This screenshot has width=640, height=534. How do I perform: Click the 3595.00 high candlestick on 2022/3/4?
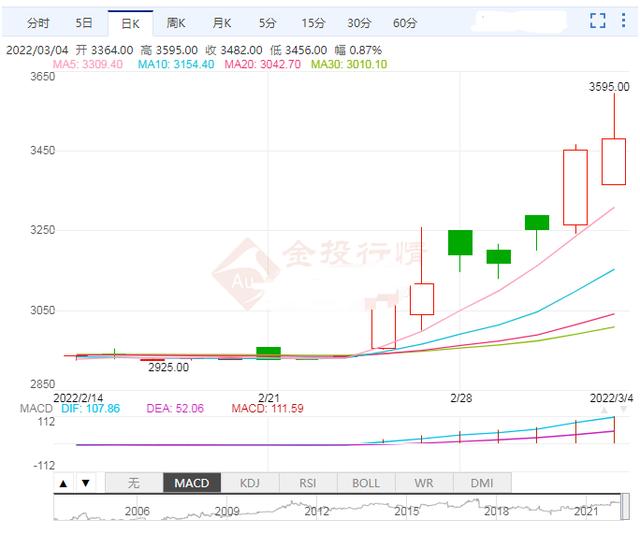click(x=613, y=160)
